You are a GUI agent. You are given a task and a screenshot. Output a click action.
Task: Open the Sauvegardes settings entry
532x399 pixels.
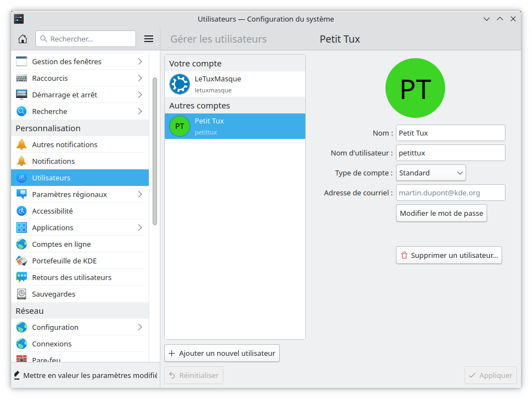point(80,294)
